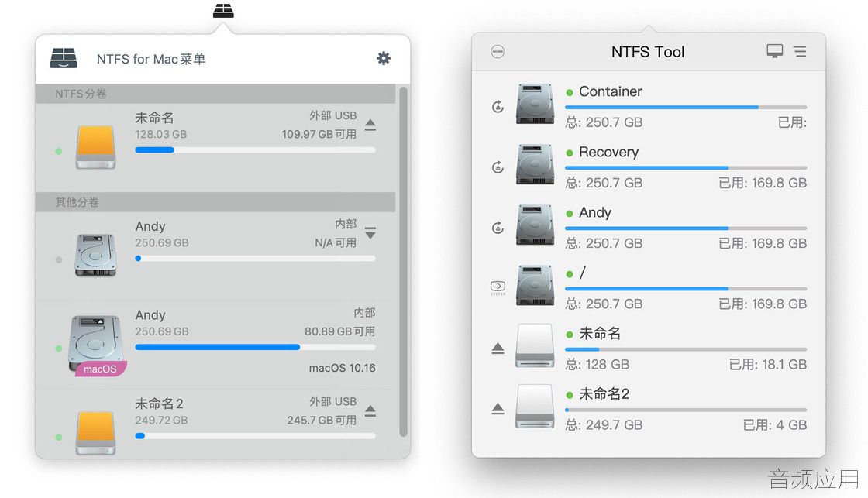Eject the 未命名 128 GB volume in NTFS Tool
The width and height of the screenshot is (868, 498).
click(x=498, y=348)
